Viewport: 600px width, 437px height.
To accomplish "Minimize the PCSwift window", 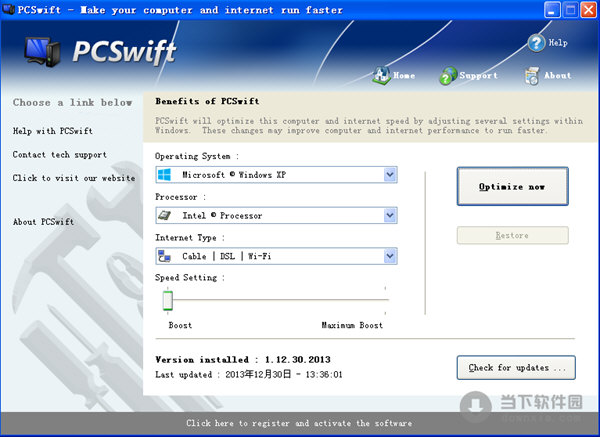I will coord(551,10).
